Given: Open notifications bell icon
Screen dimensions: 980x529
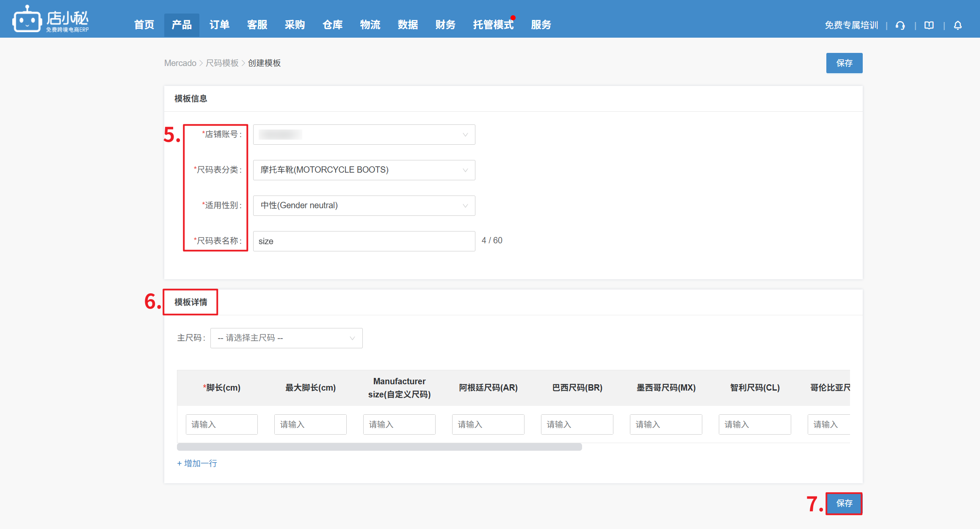Looking at the screenshot, I should pos(958,25).
